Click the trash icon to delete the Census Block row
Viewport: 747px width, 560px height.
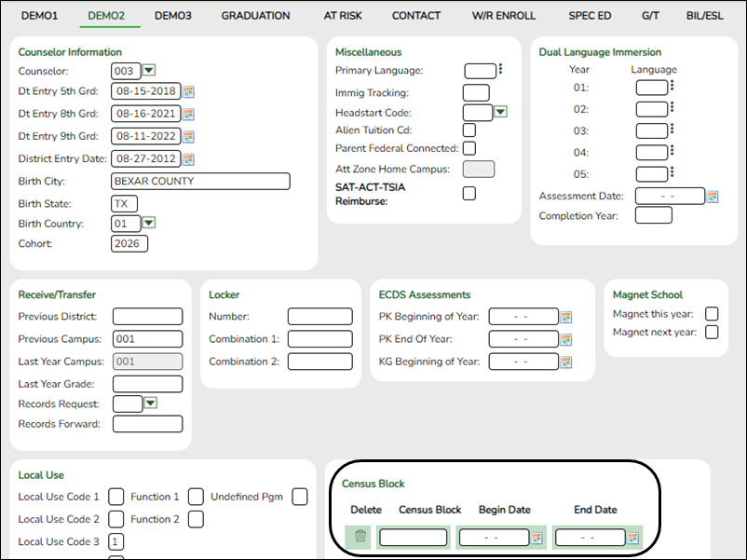point(361,537)
